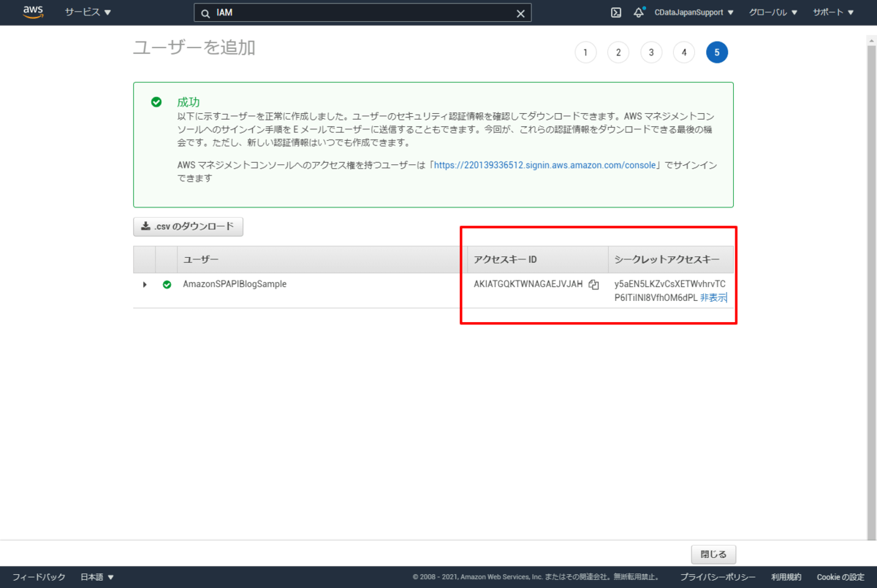The image size is (877, 588).
Task: Click the 成功 heading text
Action: (x=189, y=102)
